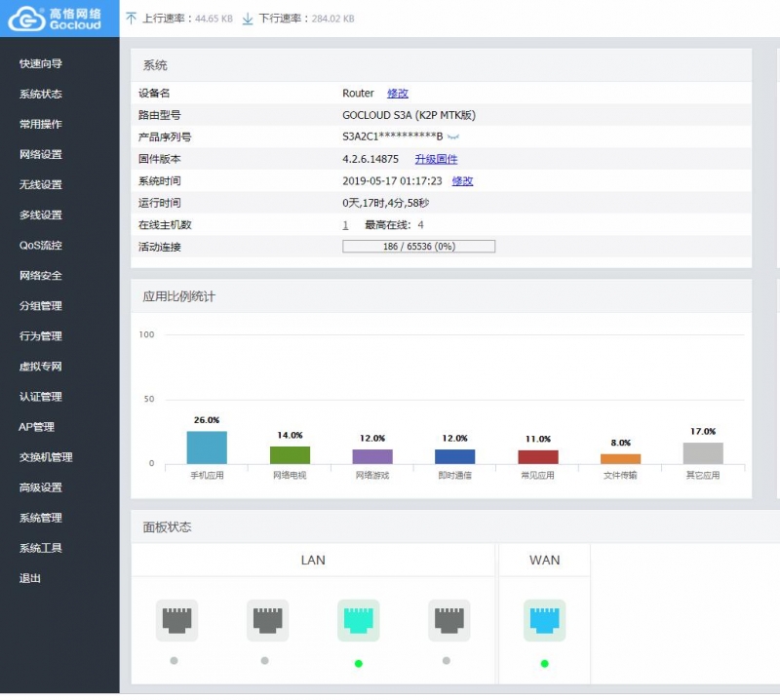Click 修改 link beside system time
Screen dimensions: 780x700
tap(462, 181)
